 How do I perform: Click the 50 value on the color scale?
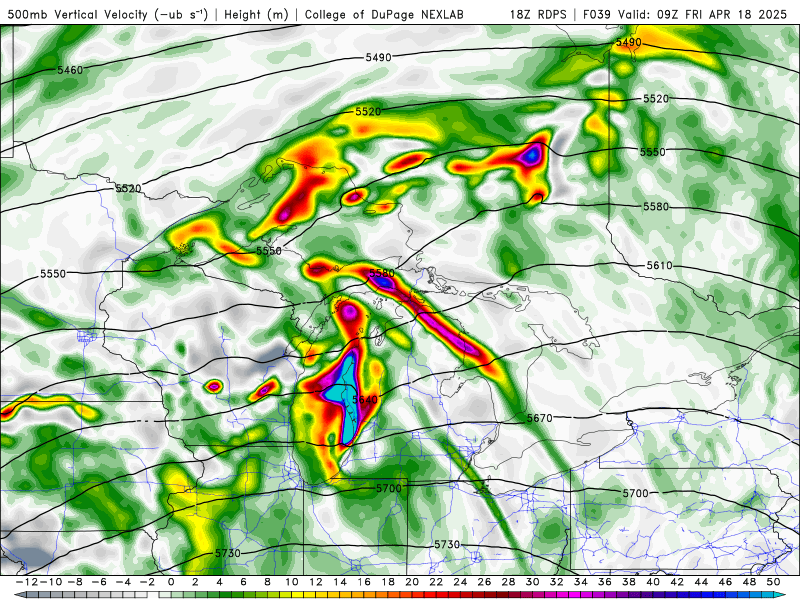pyautogui.click(x=773, y=582)
